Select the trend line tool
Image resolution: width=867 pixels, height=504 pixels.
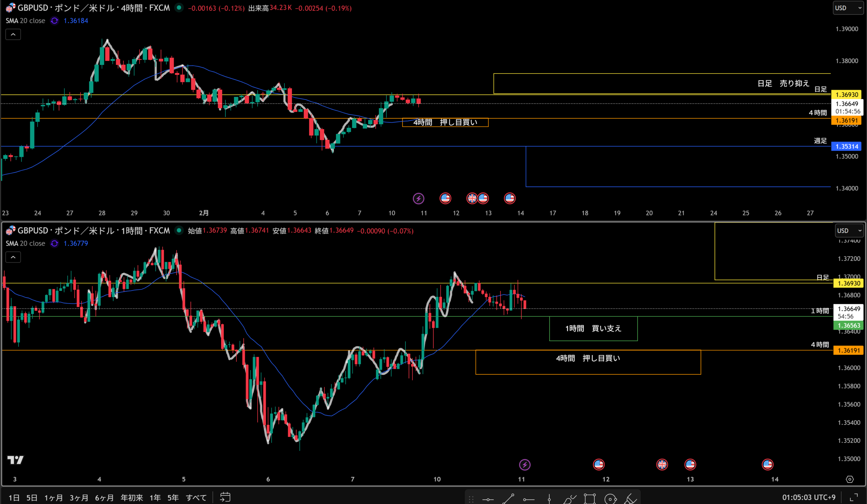[508, 499]
